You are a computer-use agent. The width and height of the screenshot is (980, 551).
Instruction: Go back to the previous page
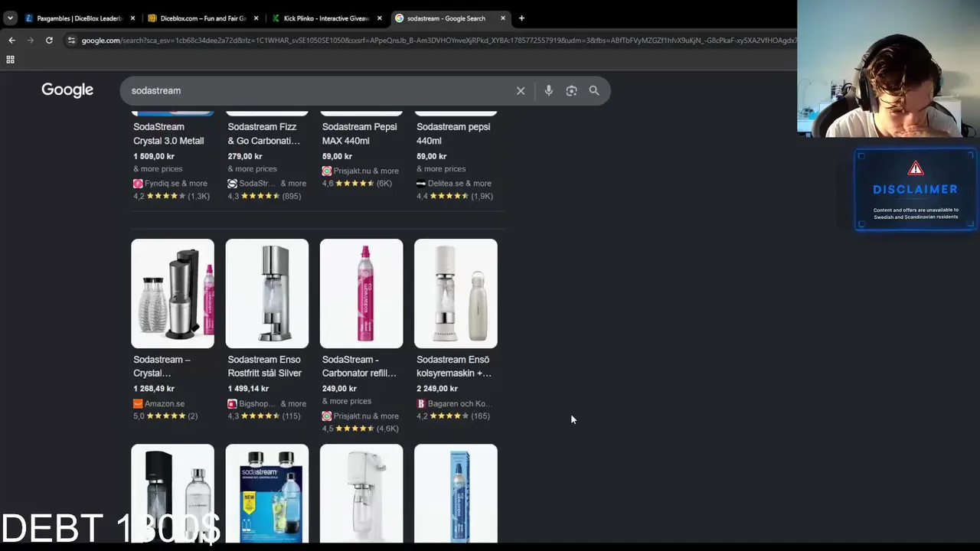(x=11, y=41)
